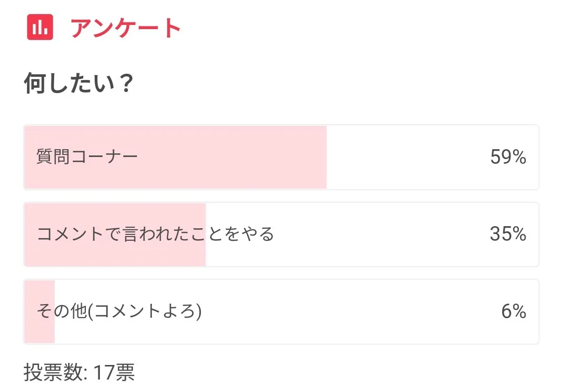Choose コメントで言われたことをやる option label
Image resolution: width=562 pixels, height=392 pixels.
155,234
